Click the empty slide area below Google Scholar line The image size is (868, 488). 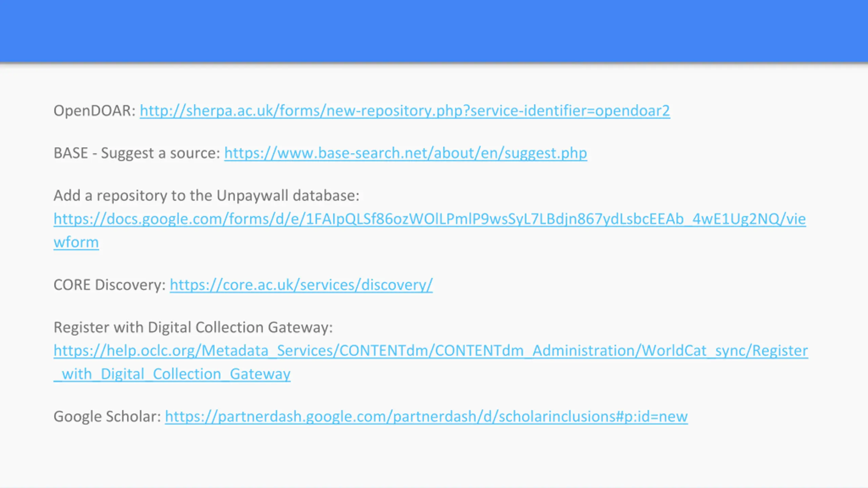(x=434, y=457)
